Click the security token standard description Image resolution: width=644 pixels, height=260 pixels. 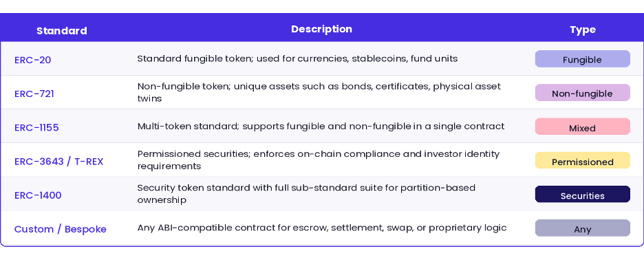(306, 194)
